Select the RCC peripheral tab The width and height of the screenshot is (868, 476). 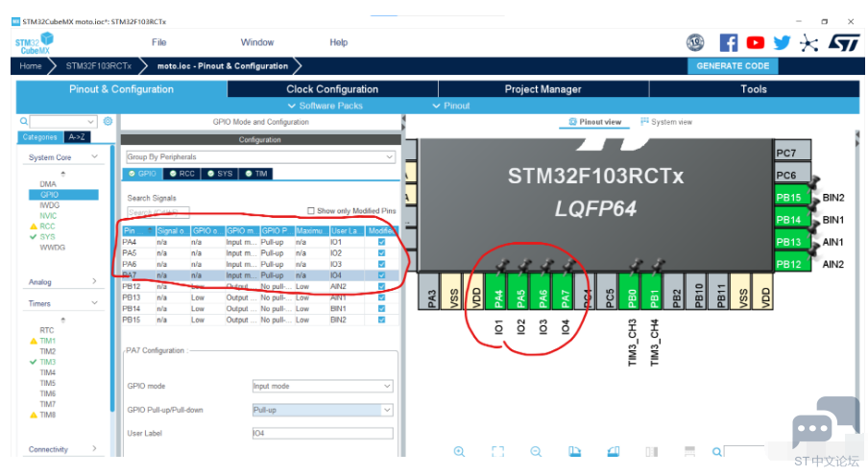tap(182, 174)
